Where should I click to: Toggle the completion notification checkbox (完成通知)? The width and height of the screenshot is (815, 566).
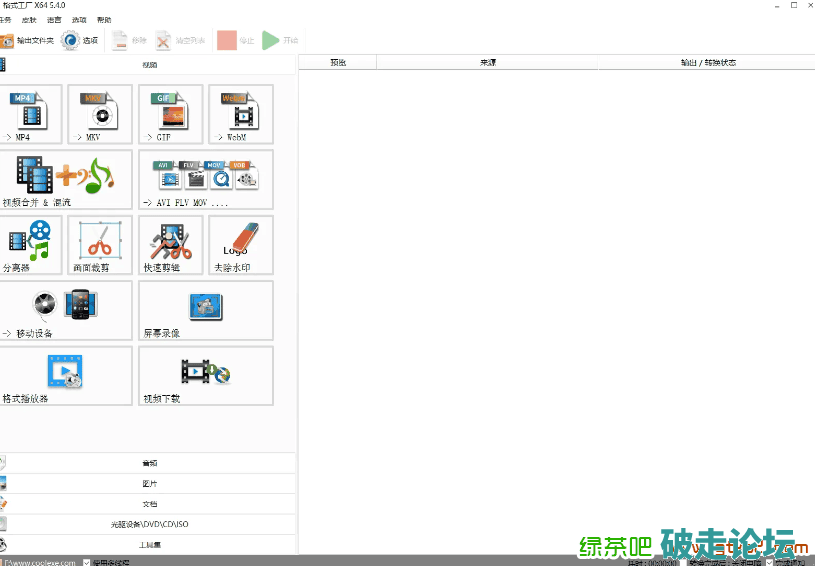pos(768,562)
